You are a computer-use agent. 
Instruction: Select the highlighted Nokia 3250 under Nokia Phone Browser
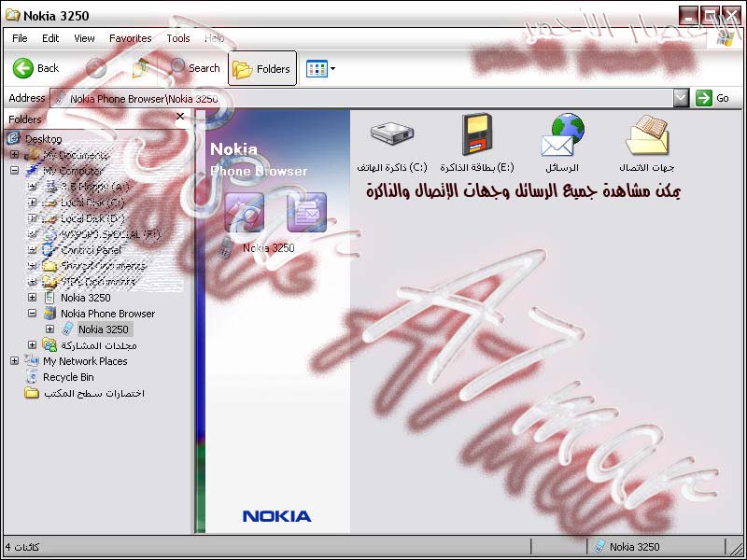[104, 329]
